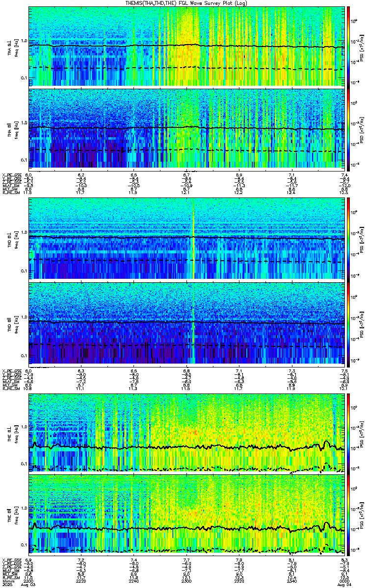Click the 0000 time tick label
Screen dimensions: 368x588
[x=344, y=580]
